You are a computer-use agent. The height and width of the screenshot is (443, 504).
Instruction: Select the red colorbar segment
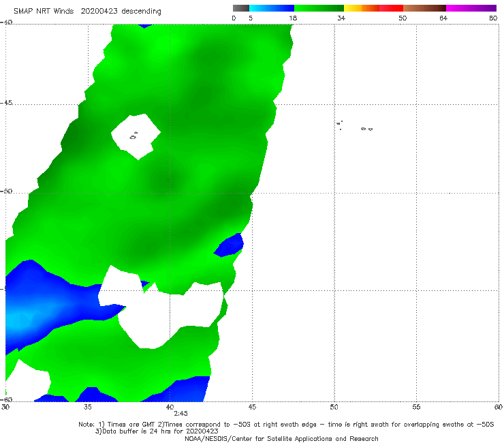[391, 8]
